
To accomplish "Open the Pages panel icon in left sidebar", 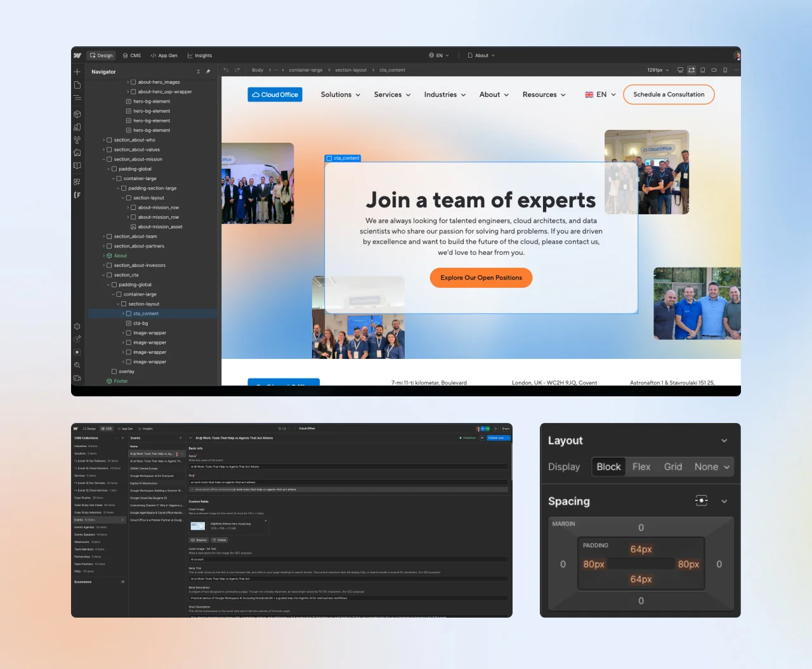I will point(77,85).
